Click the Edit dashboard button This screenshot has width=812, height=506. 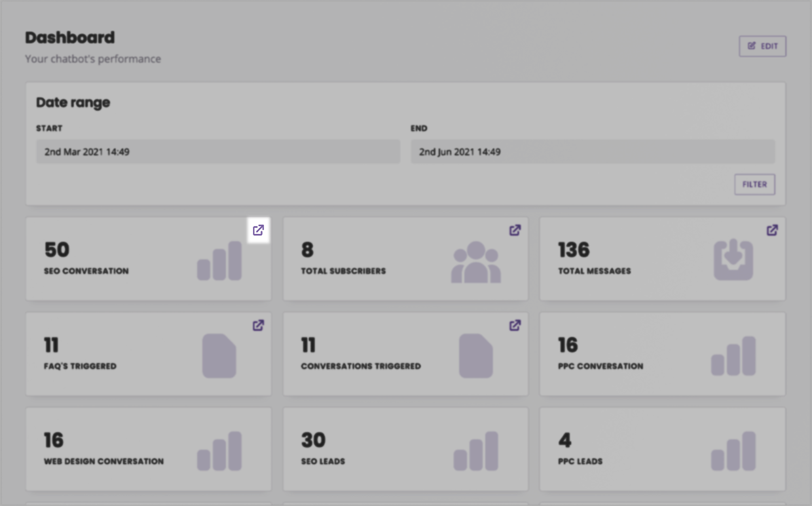pyautogui.click(x=762, y=46)
